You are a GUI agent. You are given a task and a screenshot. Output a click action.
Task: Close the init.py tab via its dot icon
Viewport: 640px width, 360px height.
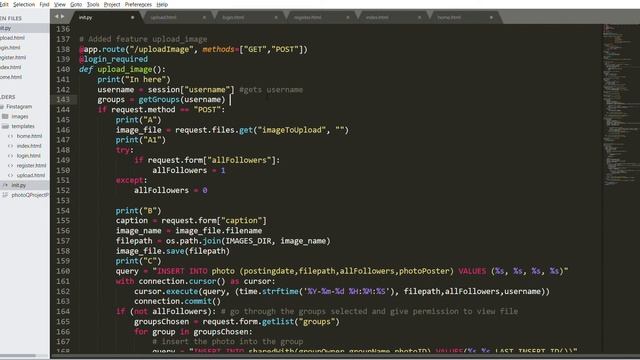tap(132, 18)
